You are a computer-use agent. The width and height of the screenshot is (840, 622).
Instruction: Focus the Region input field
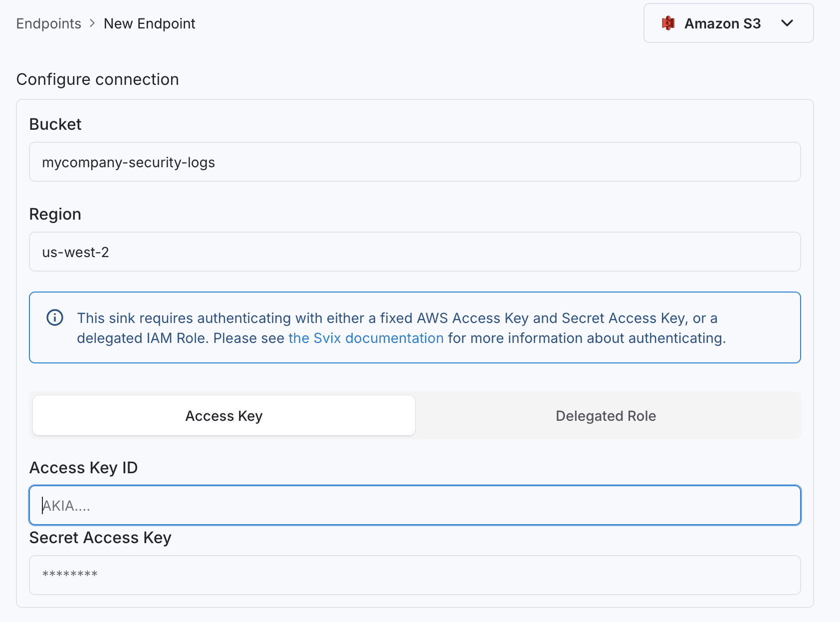pos(415,252)
